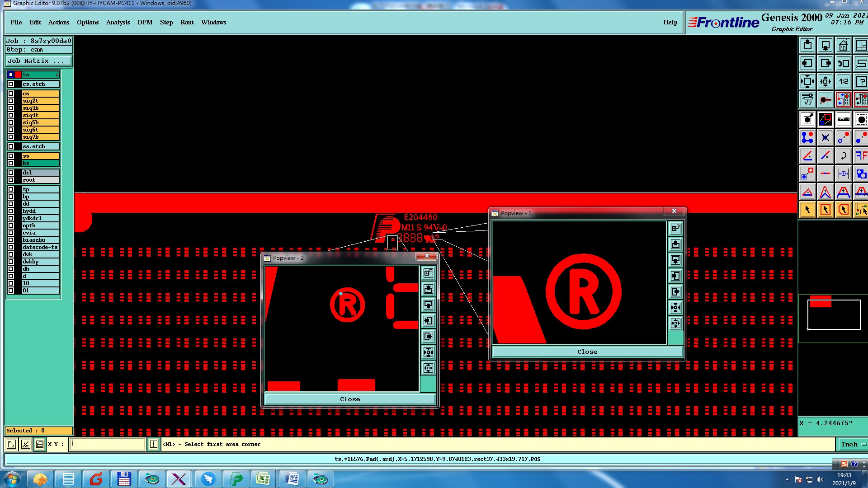Click the rotate arrow tool icon
Screen dimensions: 868x488
pyautogui.click(x=843, y=156)
